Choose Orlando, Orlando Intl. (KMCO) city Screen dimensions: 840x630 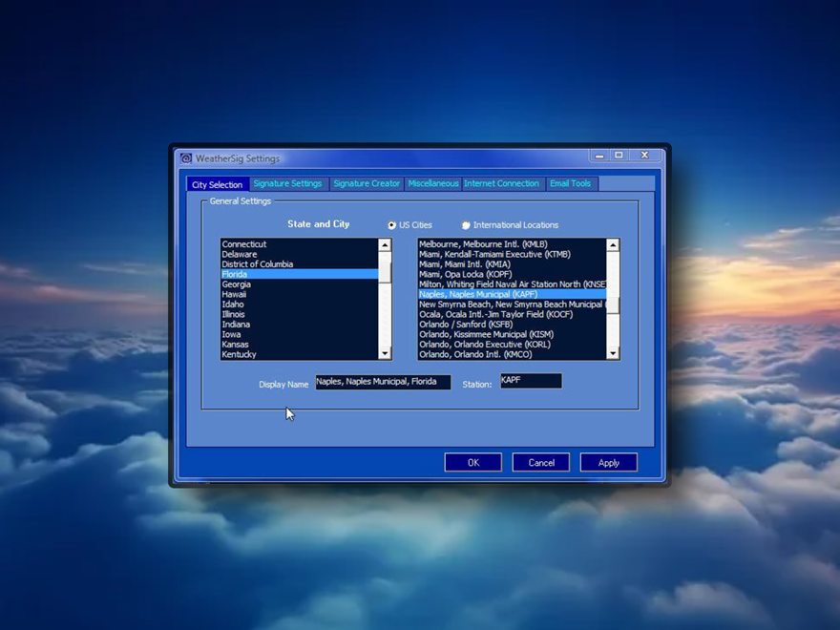[x=475, y=354]
